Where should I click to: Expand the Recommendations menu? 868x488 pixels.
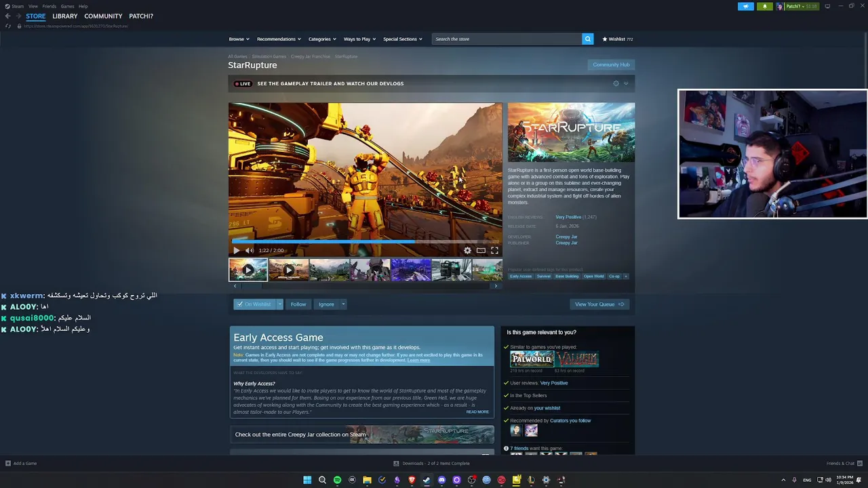279,39
